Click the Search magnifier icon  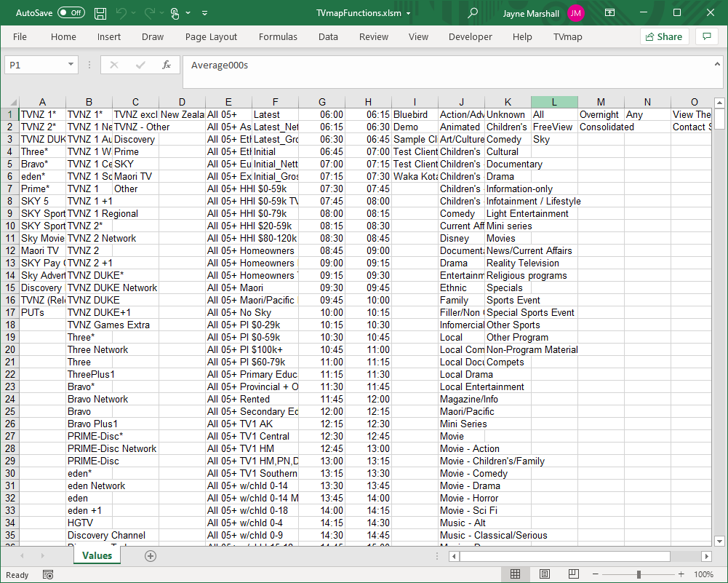click(473, 13)
